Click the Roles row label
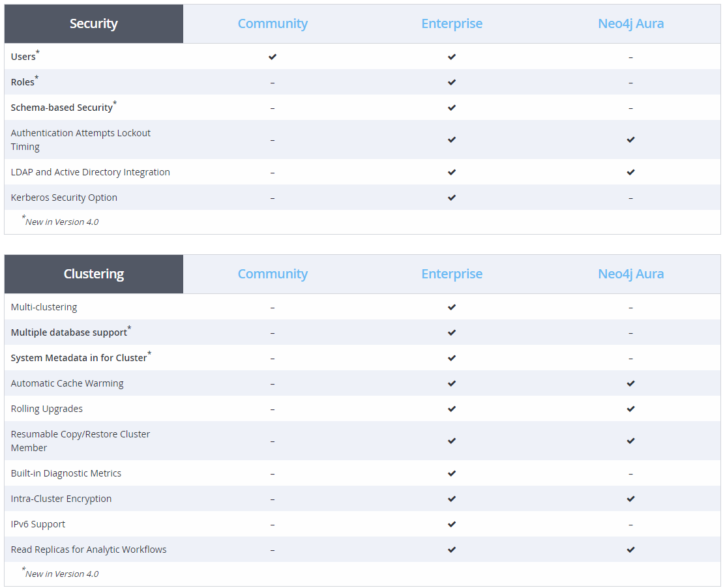 pyautogui.click(x=25, y=81)
